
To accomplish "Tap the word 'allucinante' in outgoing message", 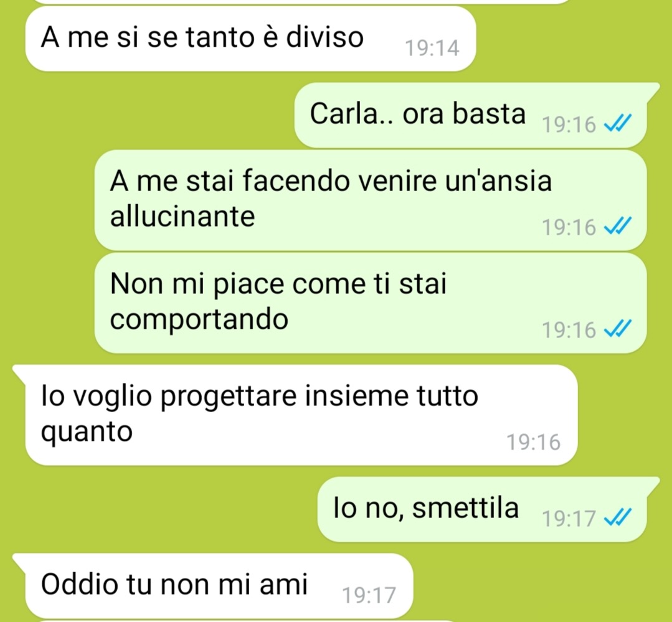I will [182, 216].
